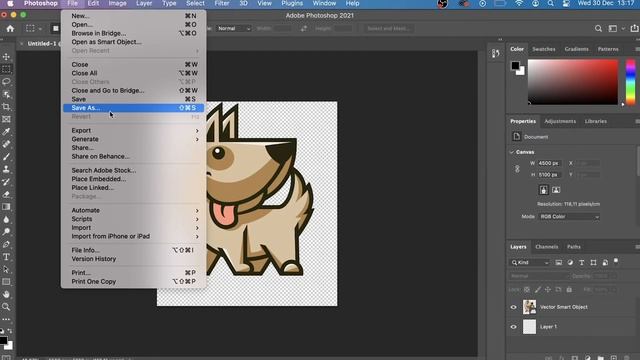Open the Paths tab
This screenshot has height=360, width=640.
tap(573, 247)
